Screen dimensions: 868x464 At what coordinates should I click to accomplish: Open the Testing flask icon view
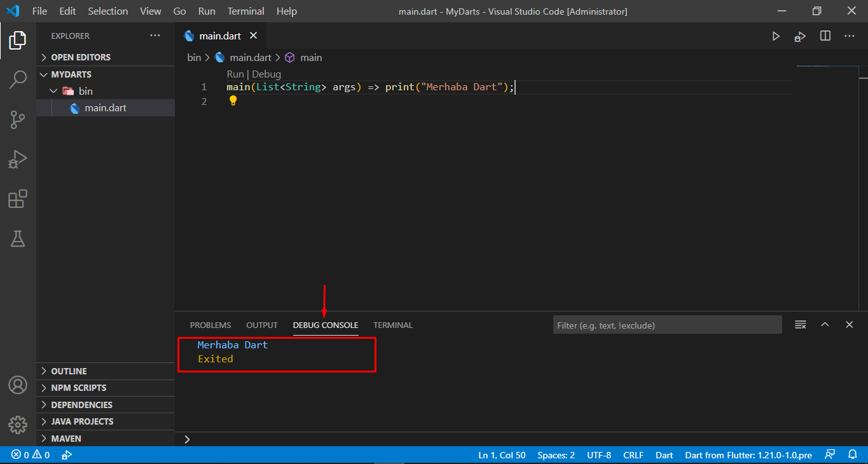18,239
